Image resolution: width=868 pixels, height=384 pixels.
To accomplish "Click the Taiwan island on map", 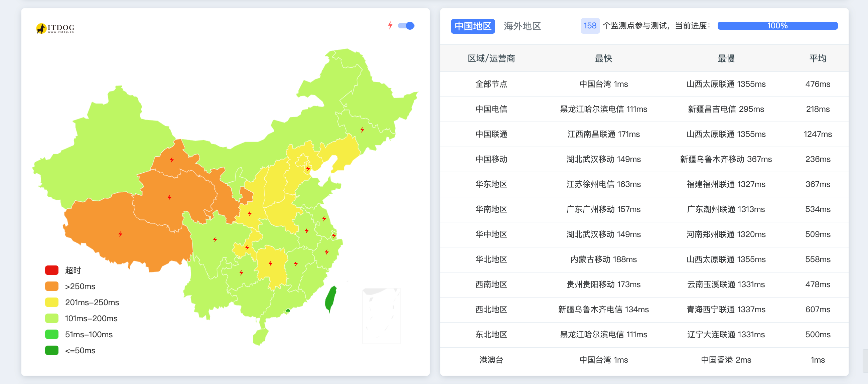I will coord(330,299).
